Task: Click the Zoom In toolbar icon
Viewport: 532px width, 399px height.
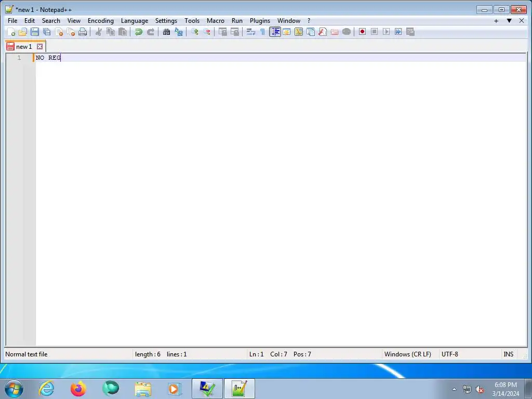Action: coord(195,32)
